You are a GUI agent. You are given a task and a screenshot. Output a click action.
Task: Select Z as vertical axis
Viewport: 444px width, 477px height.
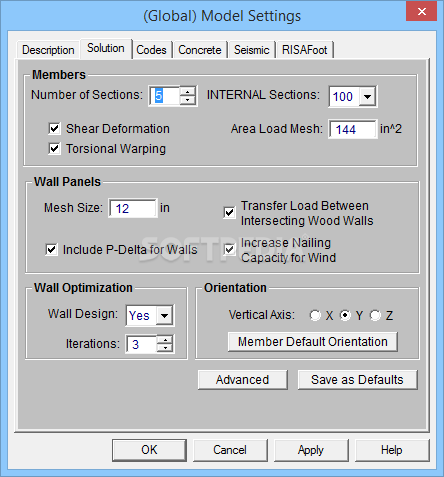pos(375,315)
